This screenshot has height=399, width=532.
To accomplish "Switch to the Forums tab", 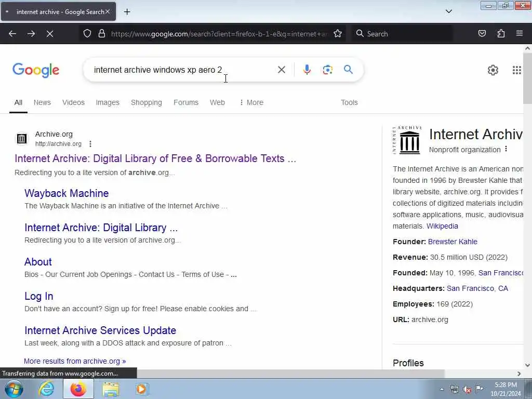I will click(x=185, y=102).
